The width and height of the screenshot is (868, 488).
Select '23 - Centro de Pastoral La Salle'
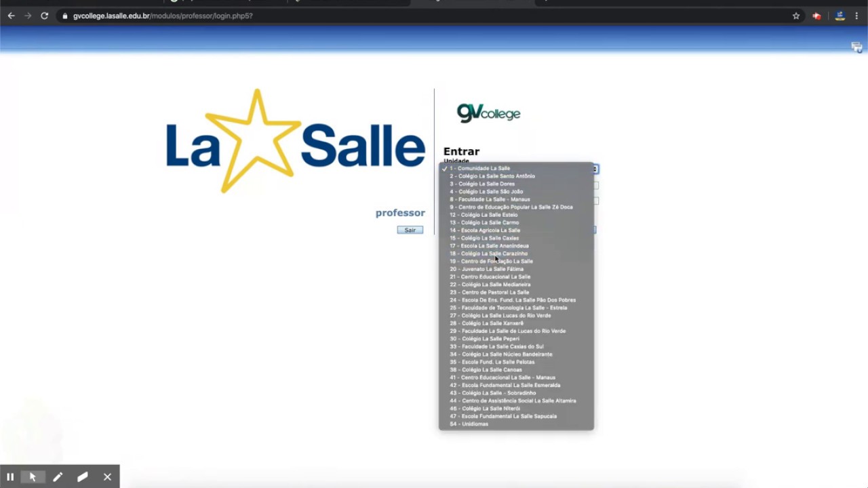516,292
